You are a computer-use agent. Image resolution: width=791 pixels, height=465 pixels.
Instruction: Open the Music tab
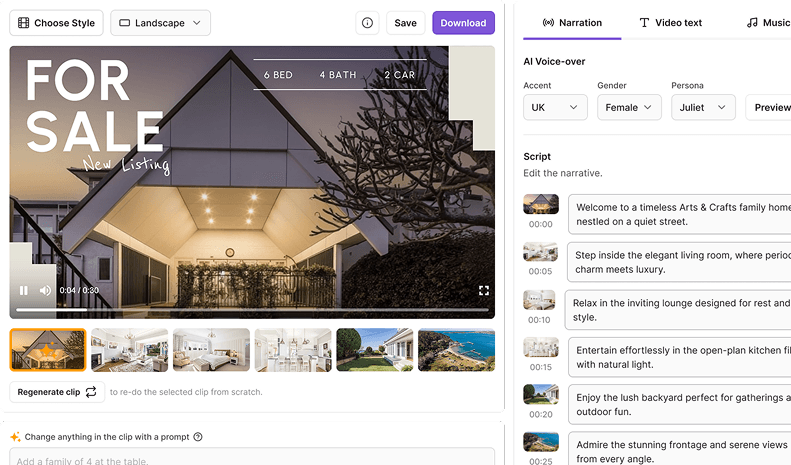click(x=768, y=22)
